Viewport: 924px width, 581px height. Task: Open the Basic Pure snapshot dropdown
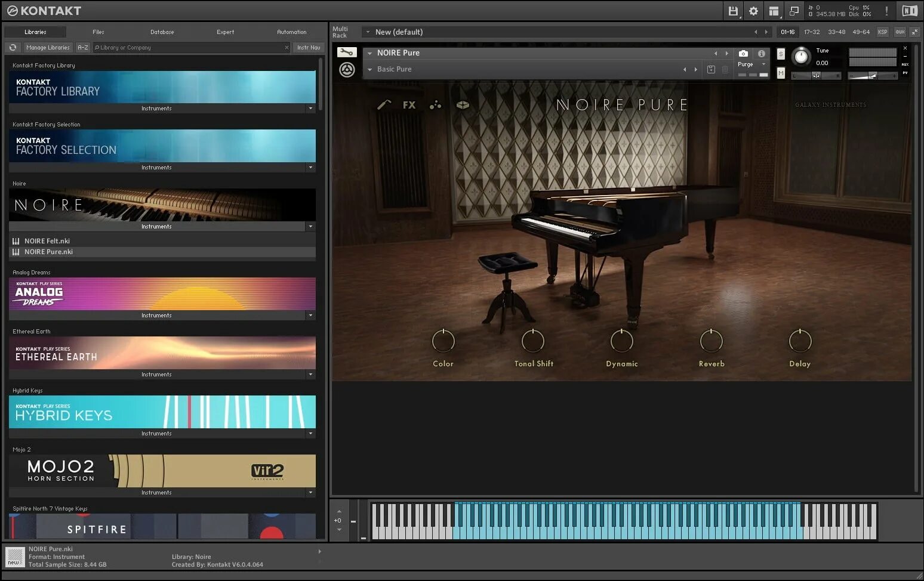point(369,69)
